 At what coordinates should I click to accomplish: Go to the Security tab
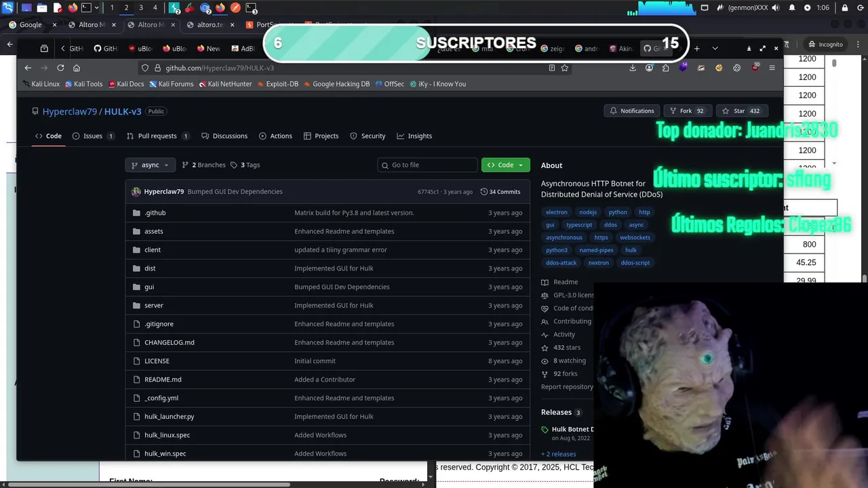368,136
